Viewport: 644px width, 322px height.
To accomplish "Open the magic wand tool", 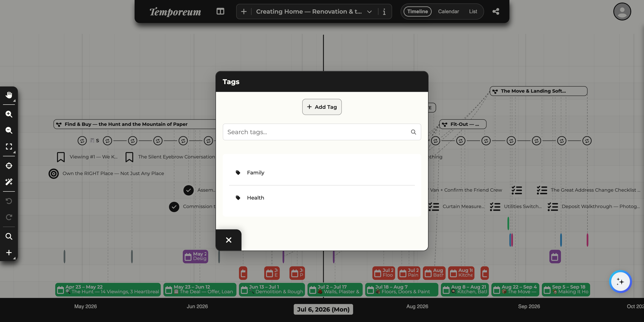I will pyautogui.click(x=9, y=182).
